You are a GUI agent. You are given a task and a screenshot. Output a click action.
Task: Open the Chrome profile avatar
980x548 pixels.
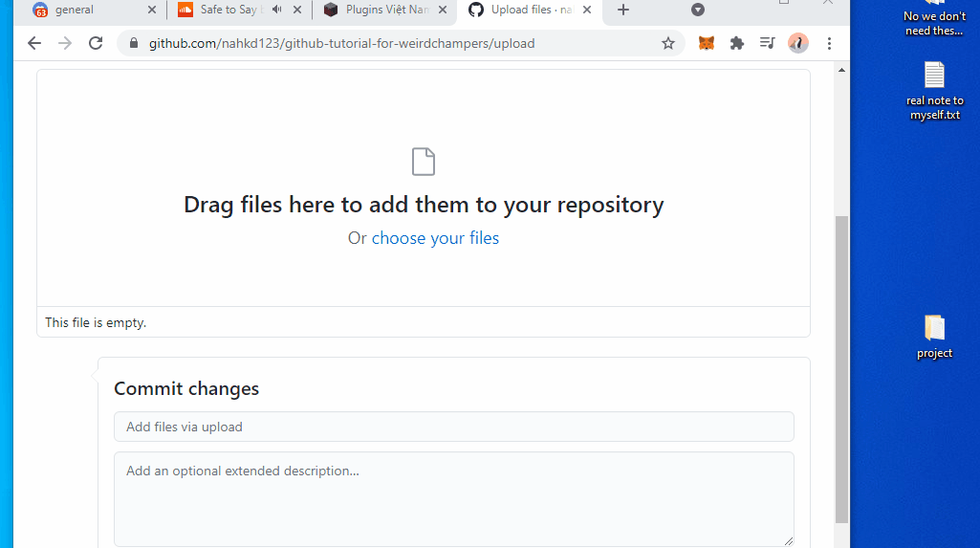pyautogui.click(x=798, y=43)
